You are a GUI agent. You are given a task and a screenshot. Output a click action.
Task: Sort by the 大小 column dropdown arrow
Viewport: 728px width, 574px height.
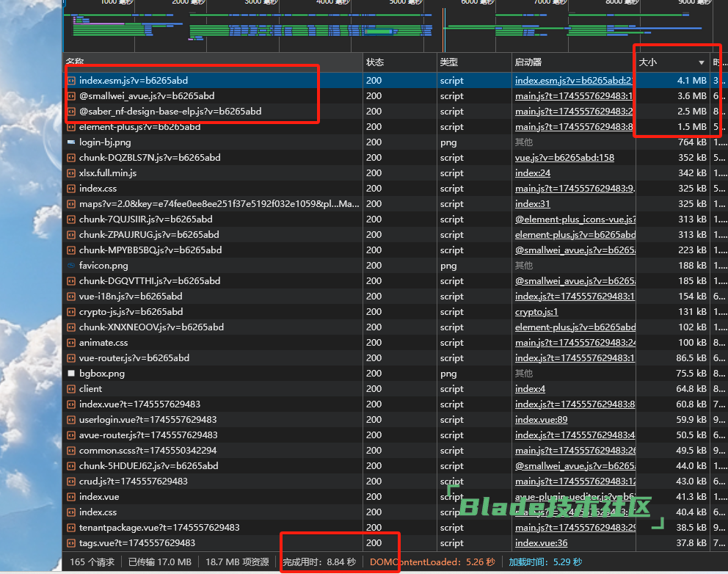pos(701,62)
